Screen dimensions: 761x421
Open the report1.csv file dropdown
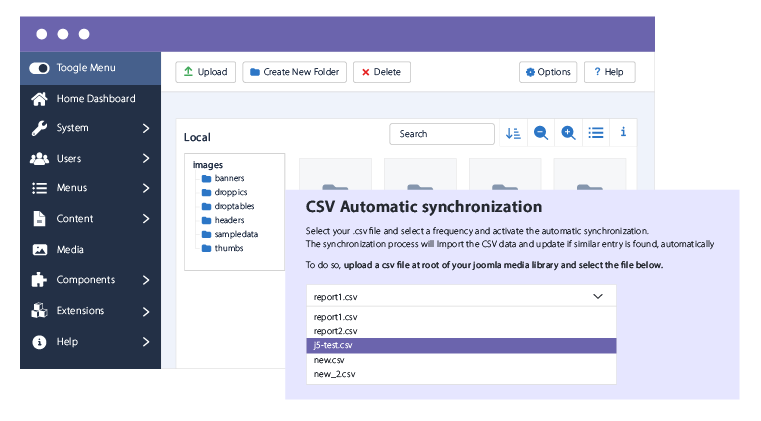[x=461, y=296]
